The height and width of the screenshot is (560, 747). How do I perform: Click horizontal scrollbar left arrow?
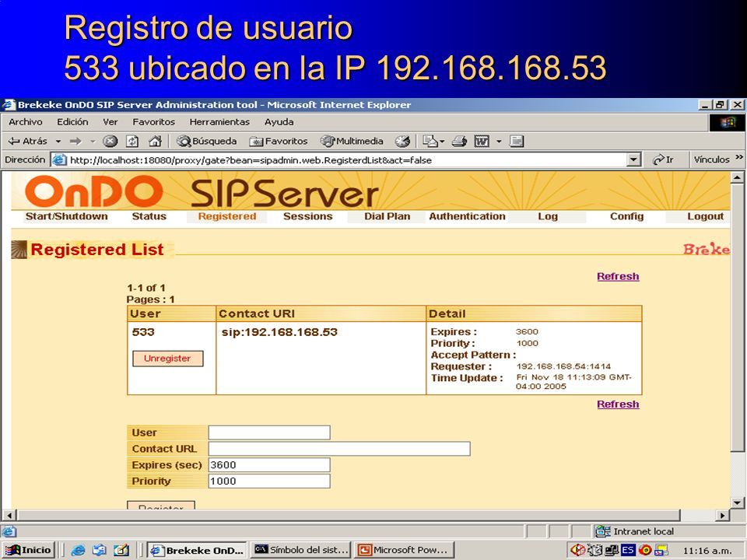(x=9, y=515)
